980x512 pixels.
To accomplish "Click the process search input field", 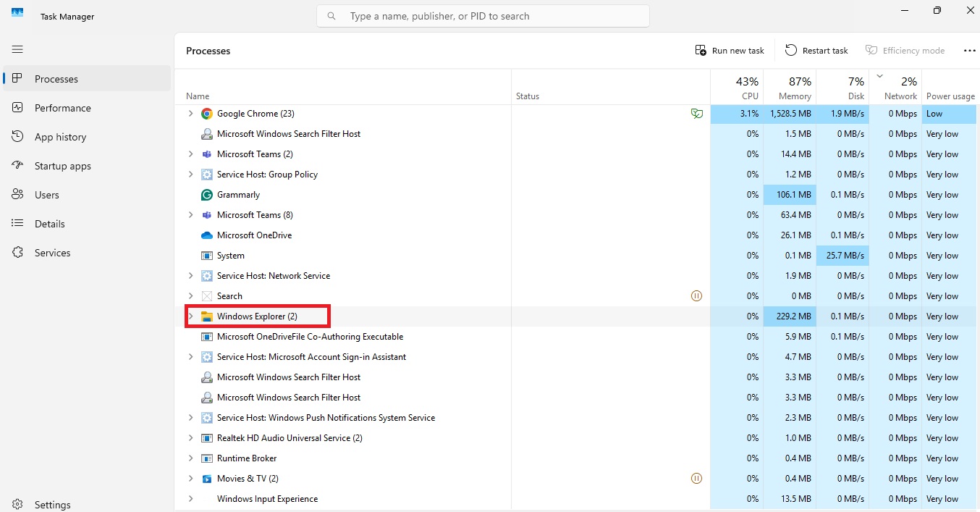I will point(483,16).
